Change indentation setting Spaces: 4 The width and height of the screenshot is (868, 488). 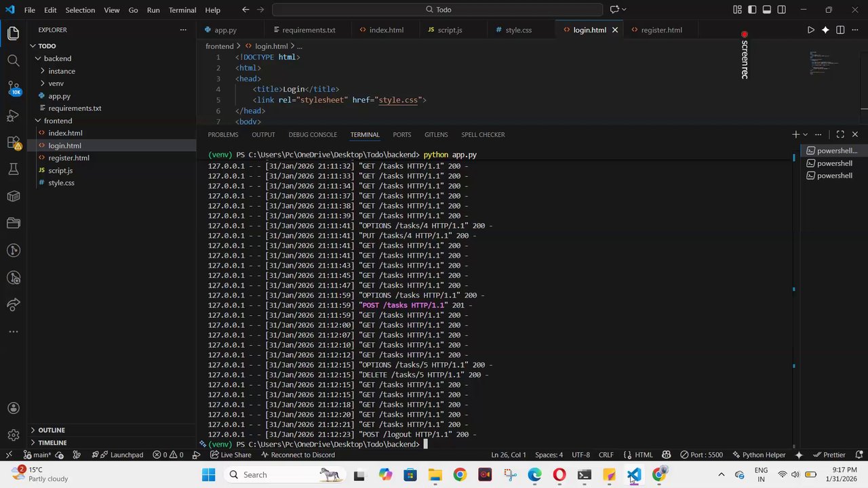click(549, 455)
